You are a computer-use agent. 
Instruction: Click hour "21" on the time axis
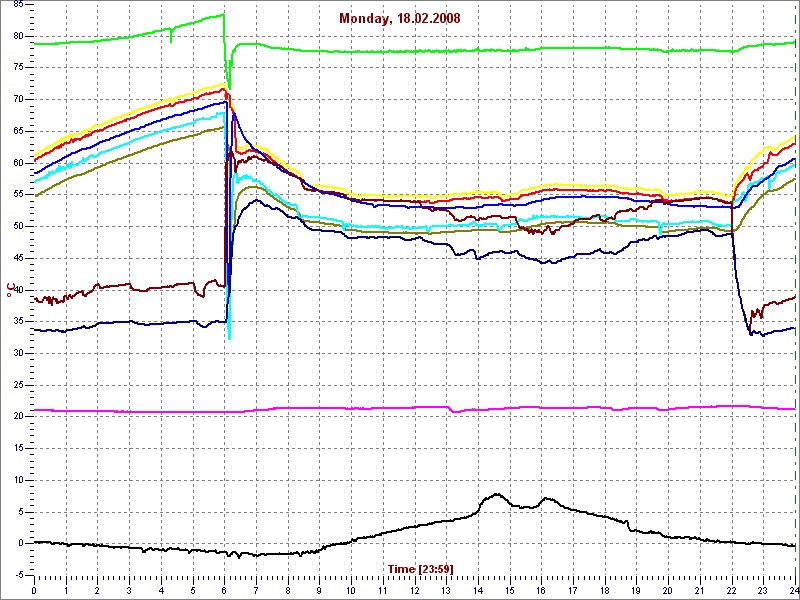tap(700, 589)
